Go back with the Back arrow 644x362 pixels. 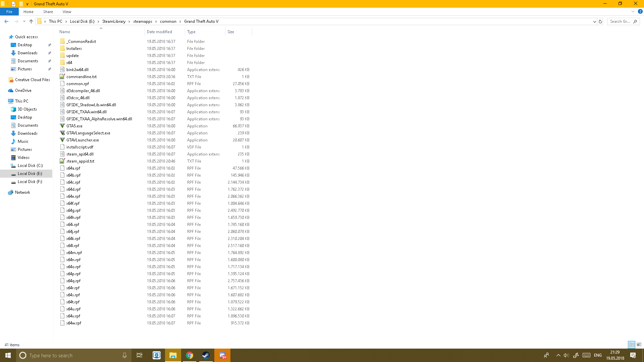coord(6,21)
